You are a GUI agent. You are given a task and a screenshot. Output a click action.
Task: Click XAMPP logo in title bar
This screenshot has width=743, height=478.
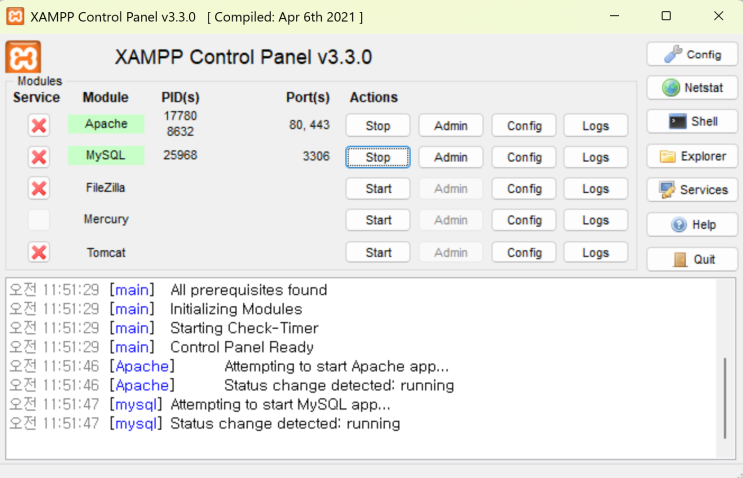(x=15, y=16)
